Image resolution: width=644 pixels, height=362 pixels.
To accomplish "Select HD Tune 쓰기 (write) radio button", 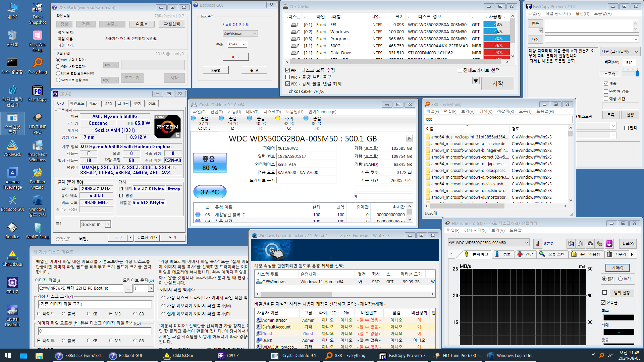I will (x=621, y=279).
